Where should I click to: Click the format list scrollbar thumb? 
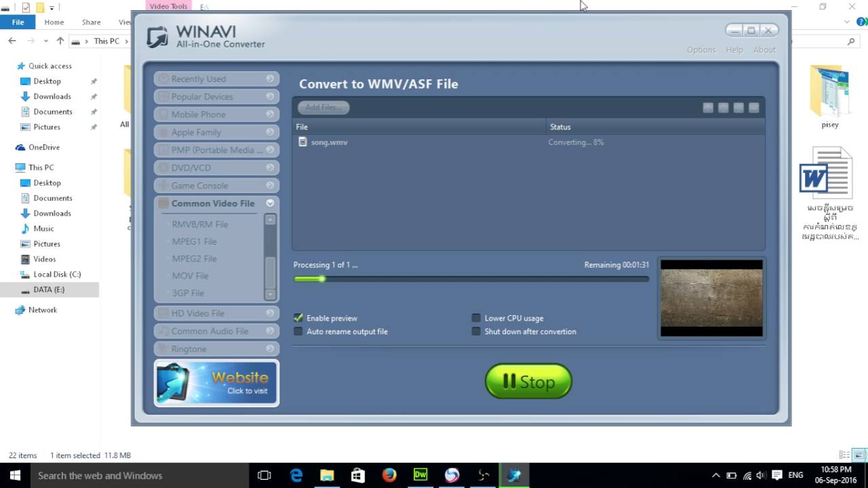[x=271, y=272]
